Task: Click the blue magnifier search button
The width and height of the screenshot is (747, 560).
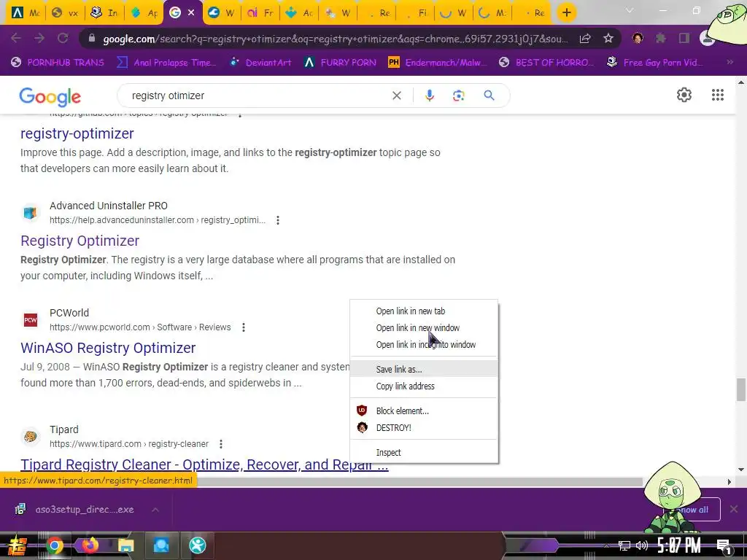Action: tap(489, 96)
